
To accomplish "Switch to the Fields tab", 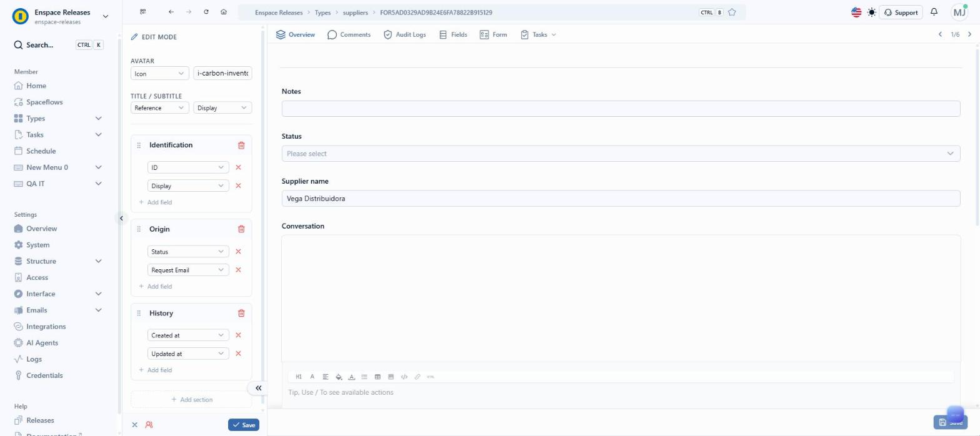I will (453, 35).
